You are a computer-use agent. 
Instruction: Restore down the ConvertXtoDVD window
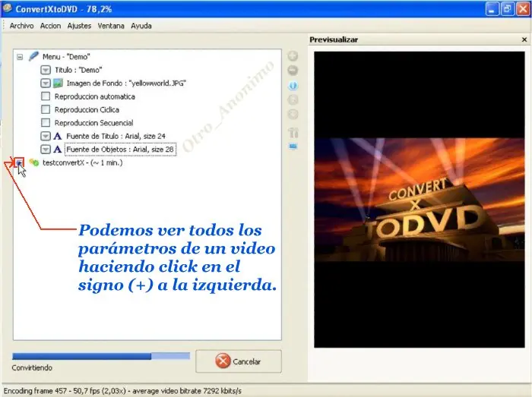click(x=507, y=9)
